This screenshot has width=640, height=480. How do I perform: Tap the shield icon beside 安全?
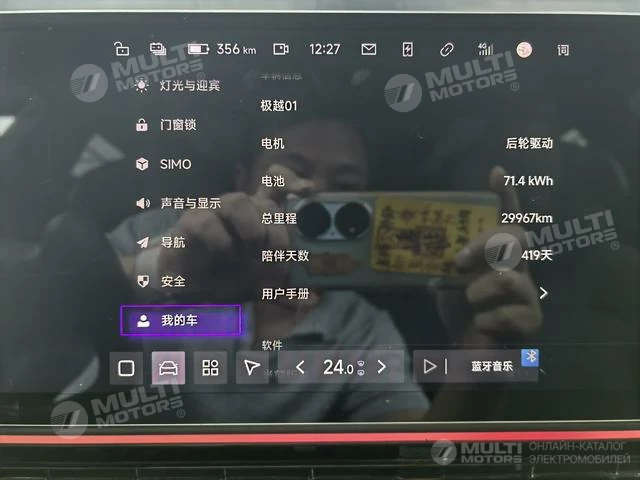pos(143,281)
